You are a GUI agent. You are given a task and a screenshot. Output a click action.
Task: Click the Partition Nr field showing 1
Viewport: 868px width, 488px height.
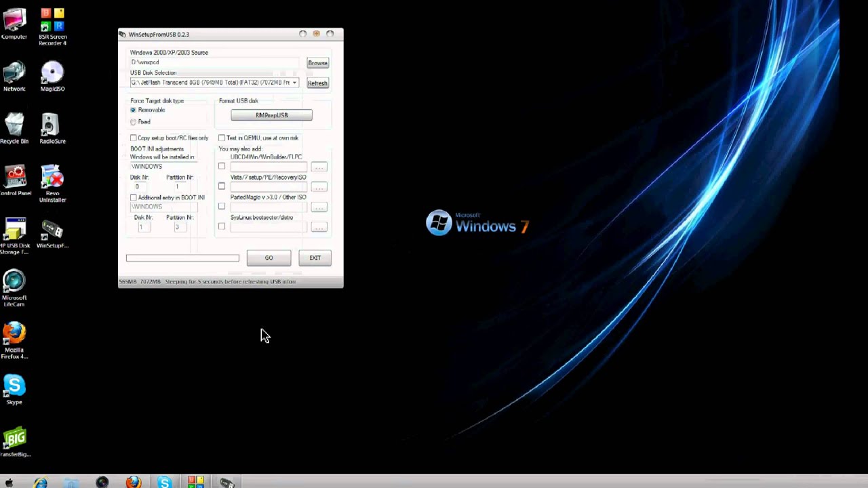pyautogui.click(x=179, y=186)
